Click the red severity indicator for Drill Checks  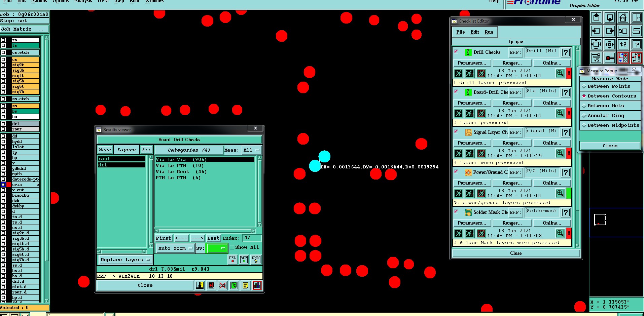569,73
